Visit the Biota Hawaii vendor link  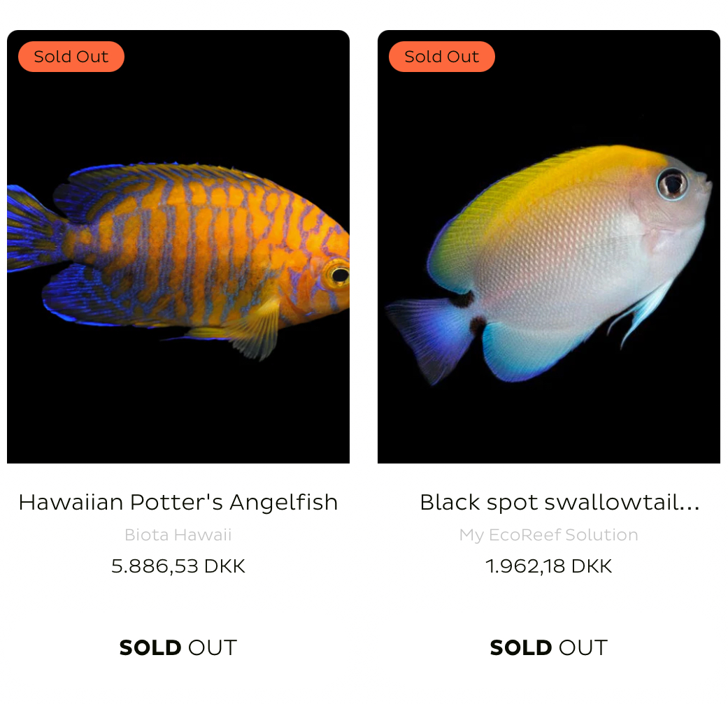tap(178, 535)
